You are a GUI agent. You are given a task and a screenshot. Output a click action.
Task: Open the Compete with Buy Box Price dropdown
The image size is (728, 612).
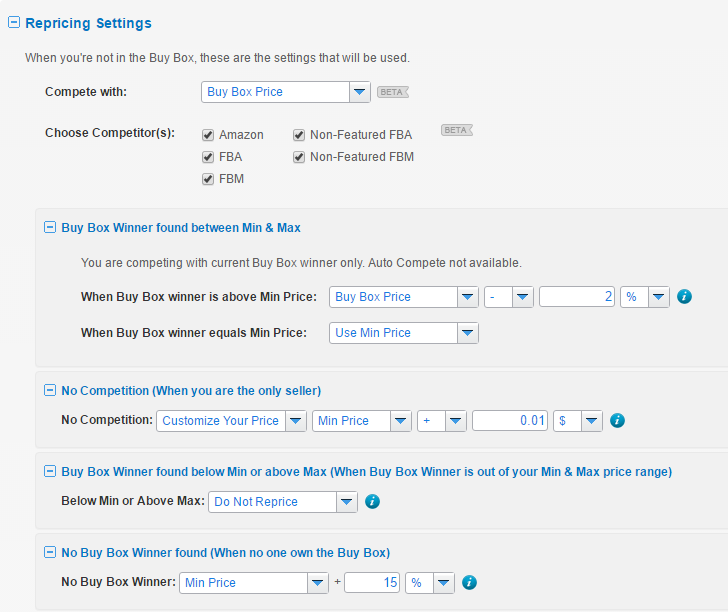[286, 92]
